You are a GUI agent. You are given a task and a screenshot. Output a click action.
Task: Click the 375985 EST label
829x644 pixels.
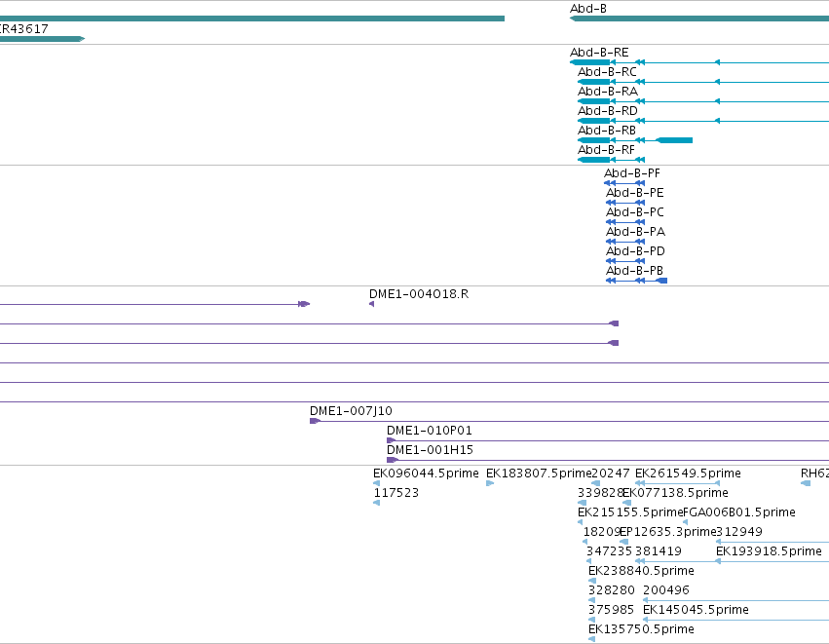tap(611, 610)
